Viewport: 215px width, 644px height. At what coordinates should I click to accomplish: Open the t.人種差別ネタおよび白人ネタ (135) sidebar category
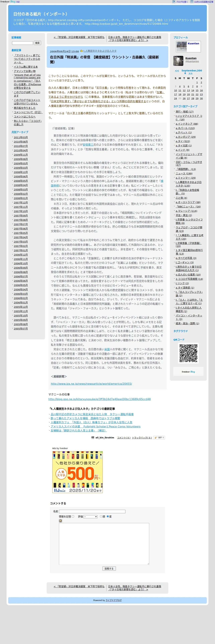(x=189, y=184)
